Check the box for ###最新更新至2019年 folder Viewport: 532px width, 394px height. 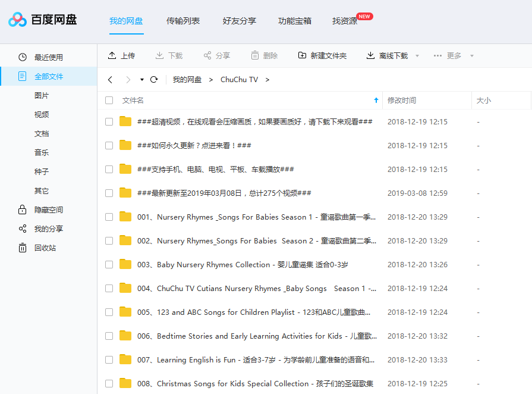(109, 193)
